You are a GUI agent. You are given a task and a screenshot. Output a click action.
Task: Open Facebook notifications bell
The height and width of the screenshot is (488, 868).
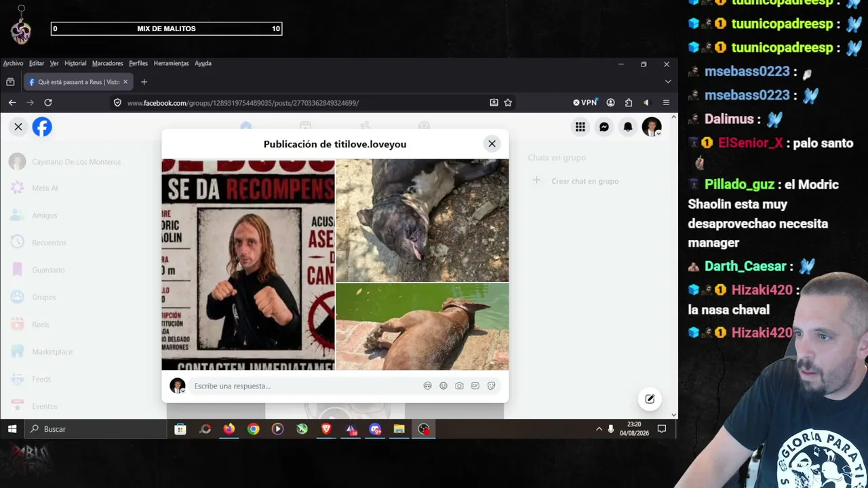click(x=628, y=127)
